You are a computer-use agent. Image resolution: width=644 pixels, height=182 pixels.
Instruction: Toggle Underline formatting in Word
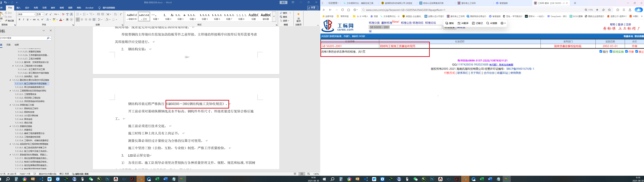[x=27, y=19]
